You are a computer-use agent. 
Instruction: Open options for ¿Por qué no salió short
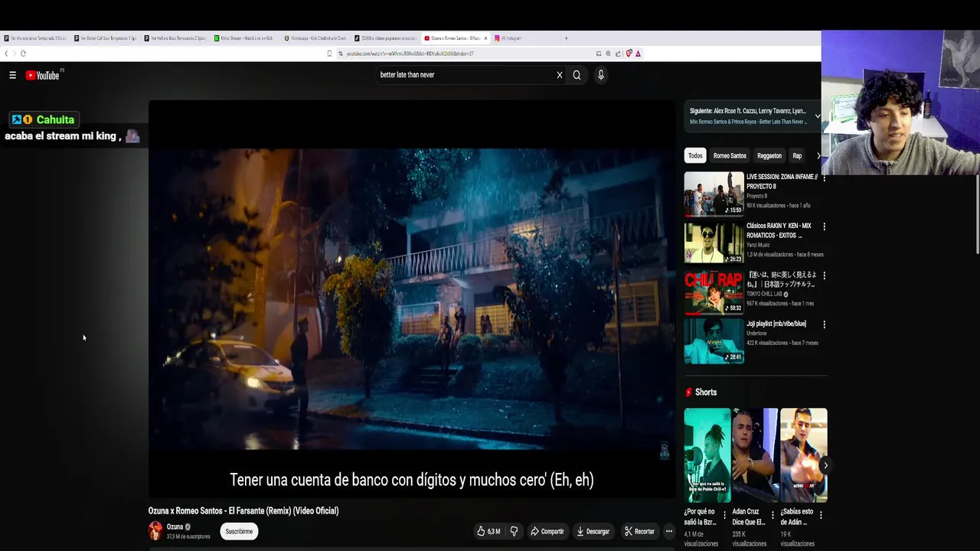click(724, 515)
